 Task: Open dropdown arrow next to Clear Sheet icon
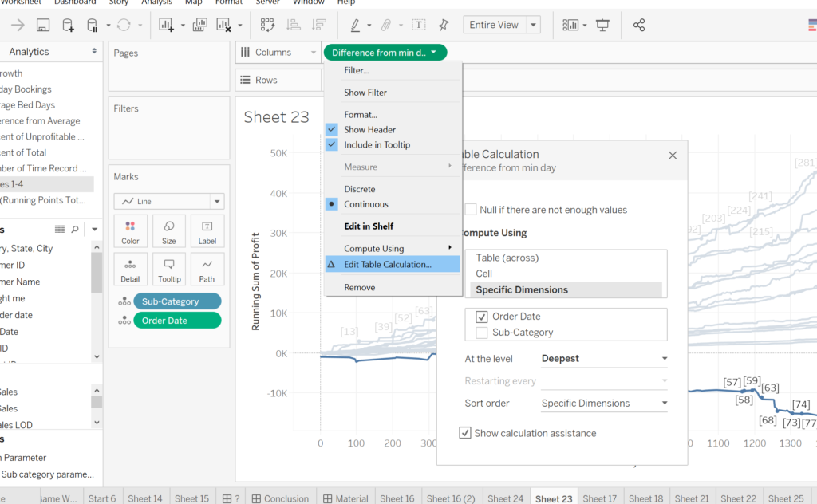tap(240, 25)
